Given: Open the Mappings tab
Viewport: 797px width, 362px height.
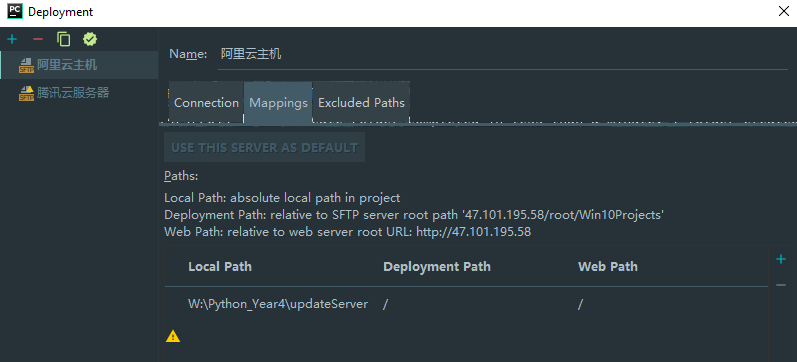Looking at the screenshot, I should 279,103.
